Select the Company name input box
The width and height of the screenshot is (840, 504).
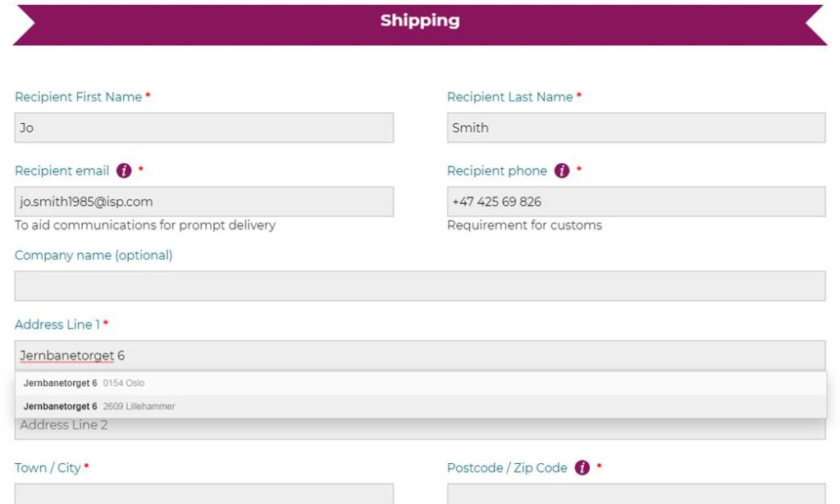point(420,286)
